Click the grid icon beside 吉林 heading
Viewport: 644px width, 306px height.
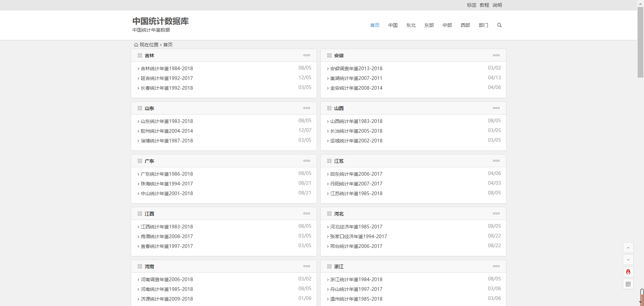click(x=140, y=55)
